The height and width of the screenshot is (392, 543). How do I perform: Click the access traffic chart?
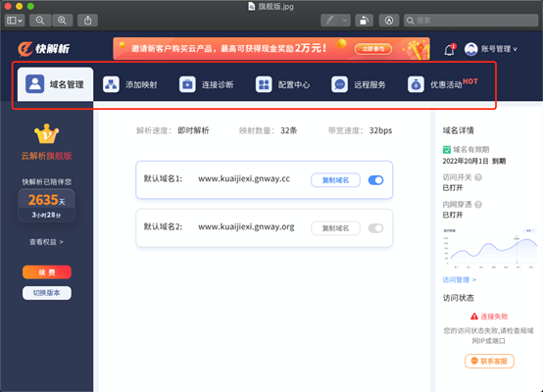490,249
